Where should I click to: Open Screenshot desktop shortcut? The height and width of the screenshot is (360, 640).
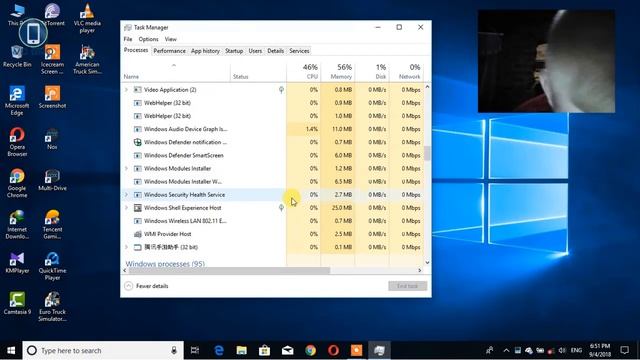click(x=52, y=97)
